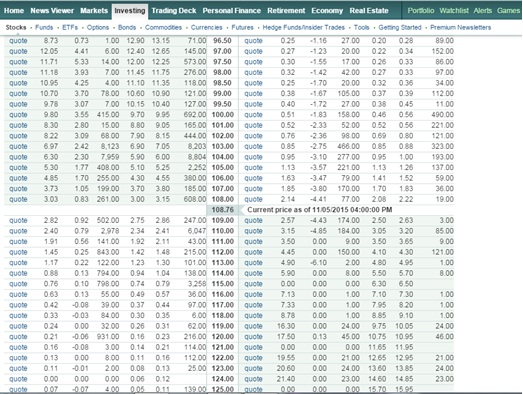The height and width of the screenshot is (394, 523).
Task: Open the Real Estate tab
Action: [369, 11]
